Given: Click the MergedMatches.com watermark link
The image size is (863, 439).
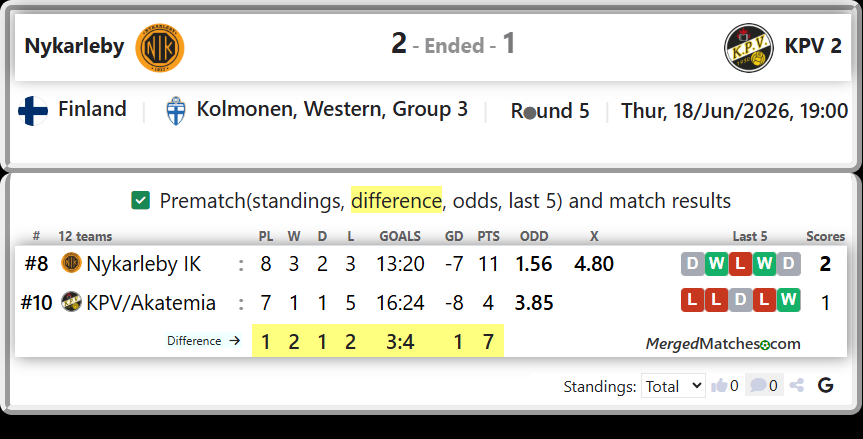Looking at the screenshot, I should (x=723, y=344).
